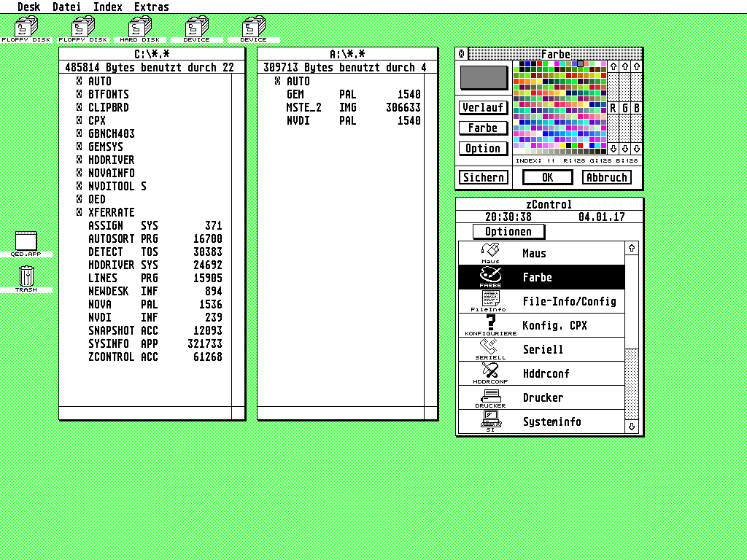The image size is (747, 560).
Task: Click the zControl scrollbar thumb
Action: [632, 301]
